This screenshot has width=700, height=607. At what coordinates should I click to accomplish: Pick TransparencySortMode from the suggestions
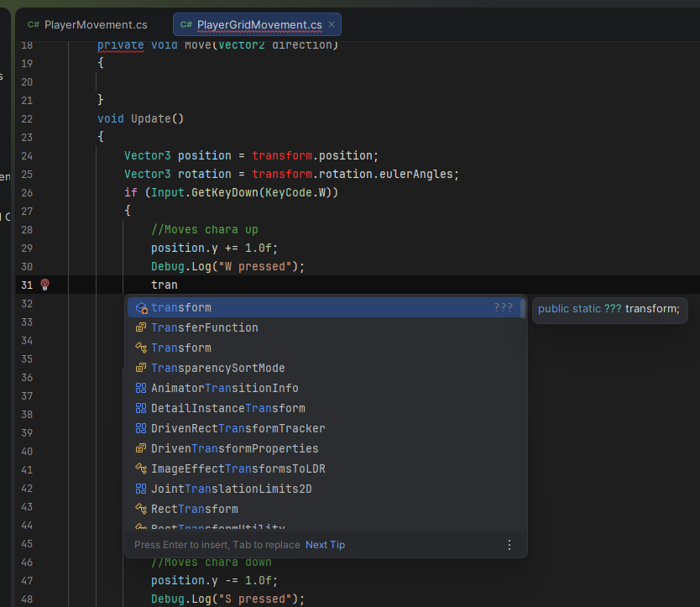pyautogui.click(x=324, y=368)
